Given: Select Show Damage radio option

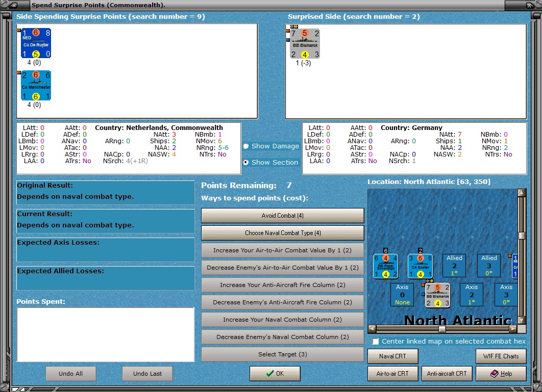Looking at the screenshot, I should (x=246, y=146).
